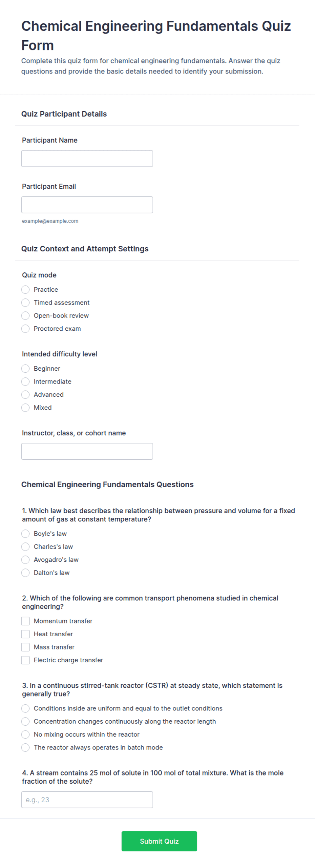Viewport: 315px width, 868px height.
Task: Check the Momentum transfer checkbox
Action: click(x=25, y=621)
